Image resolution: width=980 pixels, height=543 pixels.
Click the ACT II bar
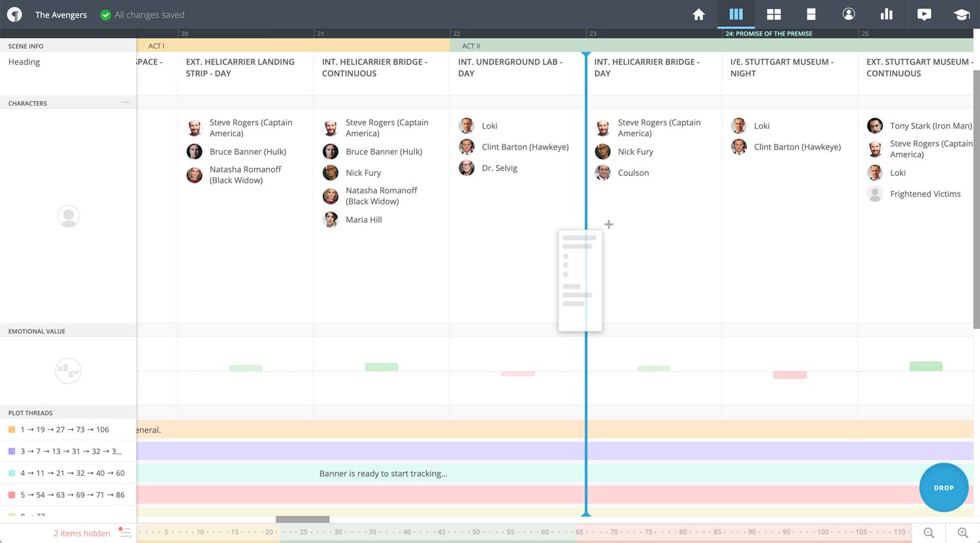711,46
